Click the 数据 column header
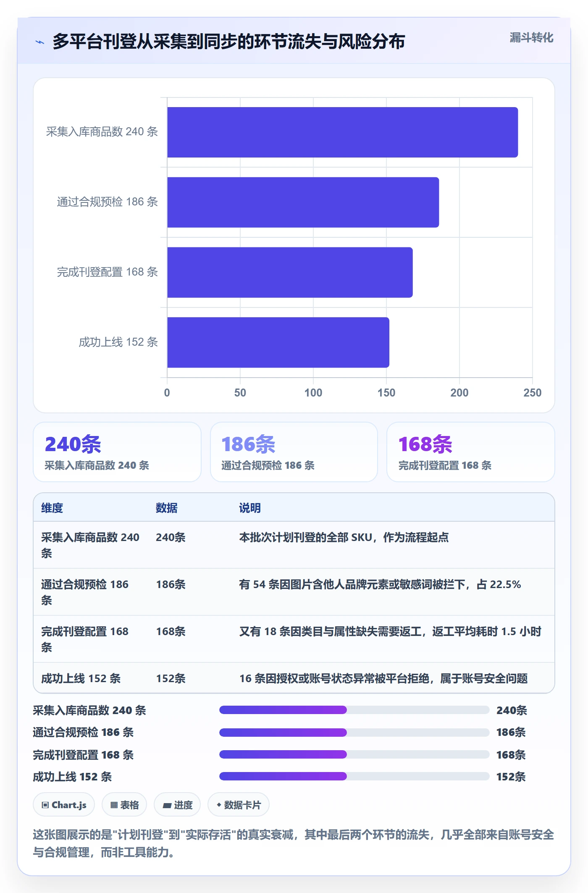The width and height of the screenshot is (588, 893). 167,508
